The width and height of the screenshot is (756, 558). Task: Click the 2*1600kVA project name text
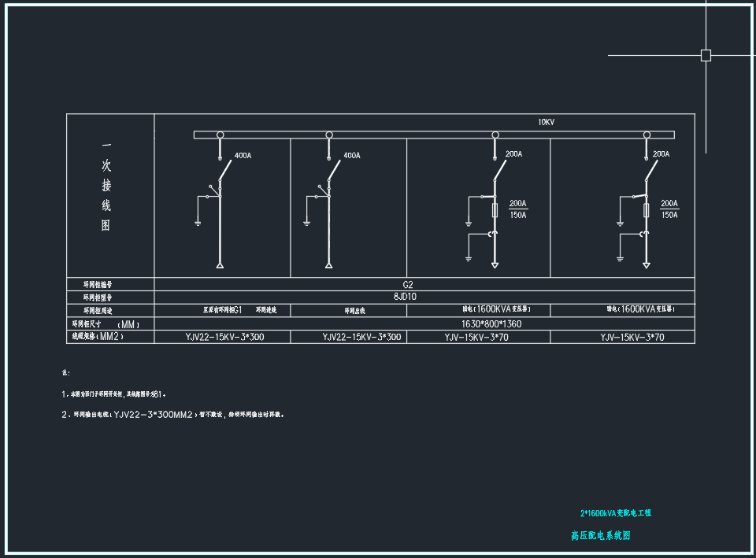(x=615, y=513)
